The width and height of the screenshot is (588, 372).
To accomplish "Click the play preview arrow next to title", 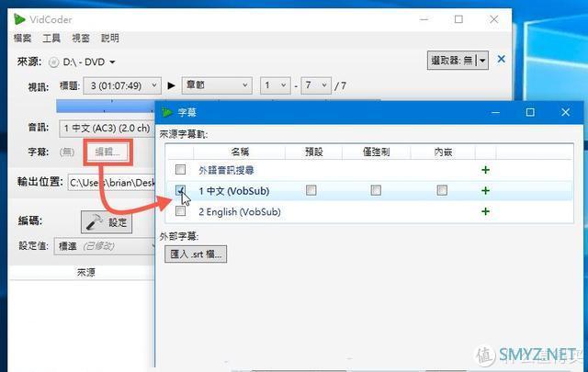I will tap(172, 85).
